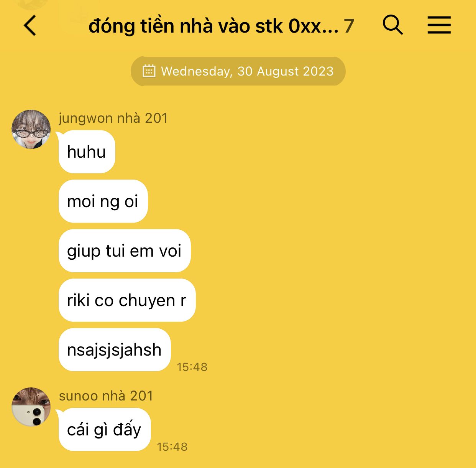
Task: Select the Wednesday, 30 August 2023 date pill
Action: 238,71
